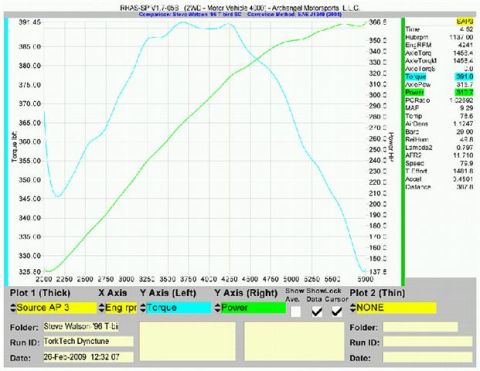This screenshot has width=480, height=371.
Task: Open the X Axis 'Eng rpm' selector
Action: (121, 308)
